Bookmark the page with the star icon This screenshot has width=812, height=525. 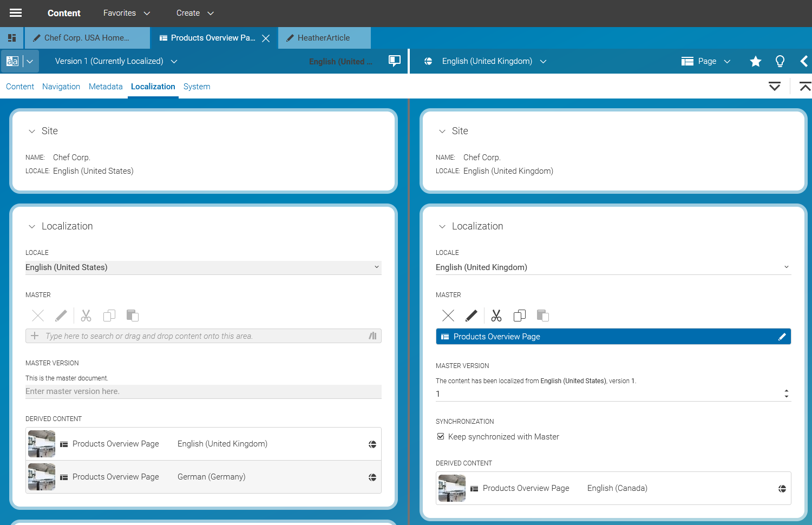tap(755, 61)
